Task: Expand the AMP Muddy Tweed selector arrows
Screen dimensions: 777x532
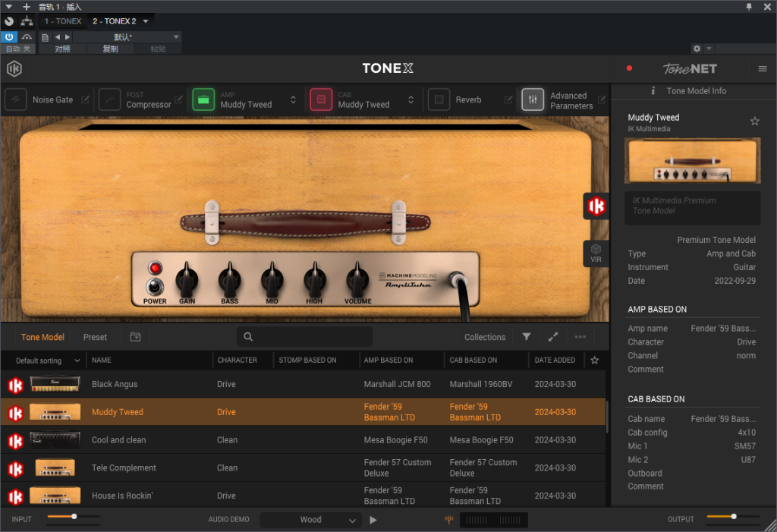Action: coord(293,99)
